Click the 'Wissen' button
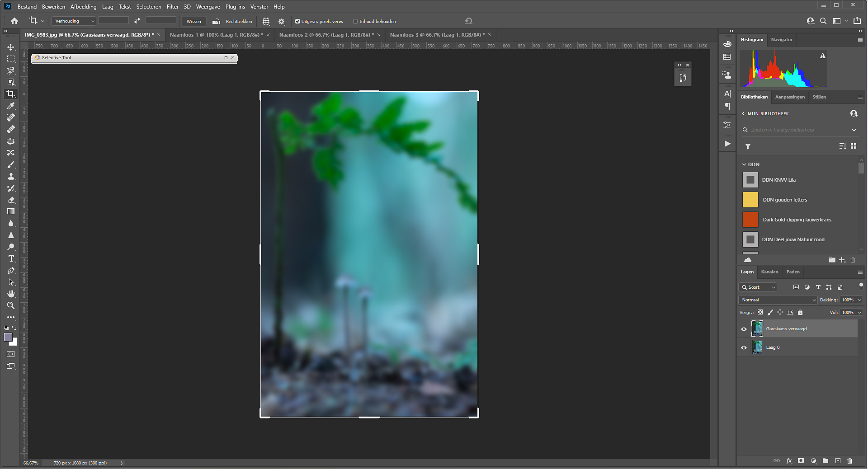Screen dimensions: 868x469 point(193,21)
